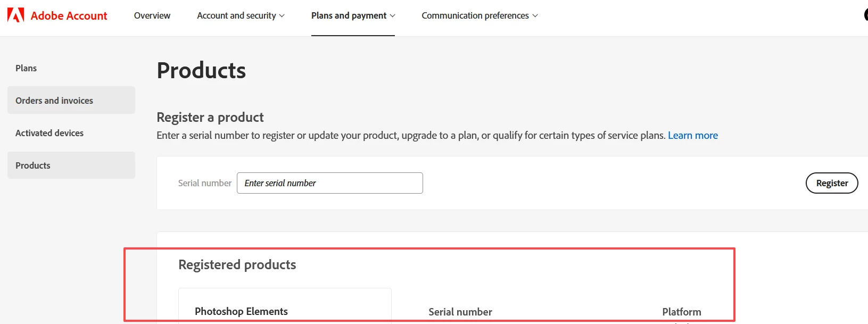Click the Adobe Account title text

coord(69,16)
